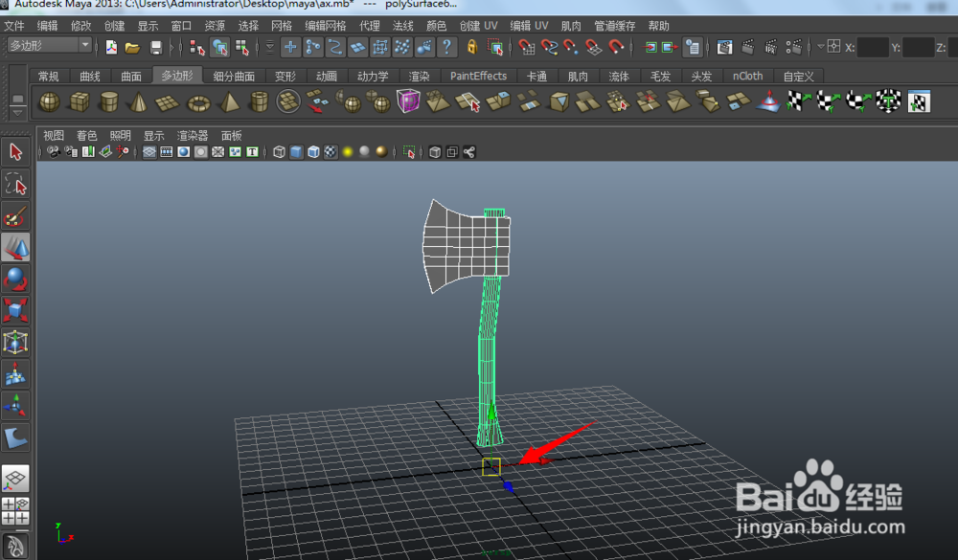Click the IPR render icon

[x=771, y=47]
